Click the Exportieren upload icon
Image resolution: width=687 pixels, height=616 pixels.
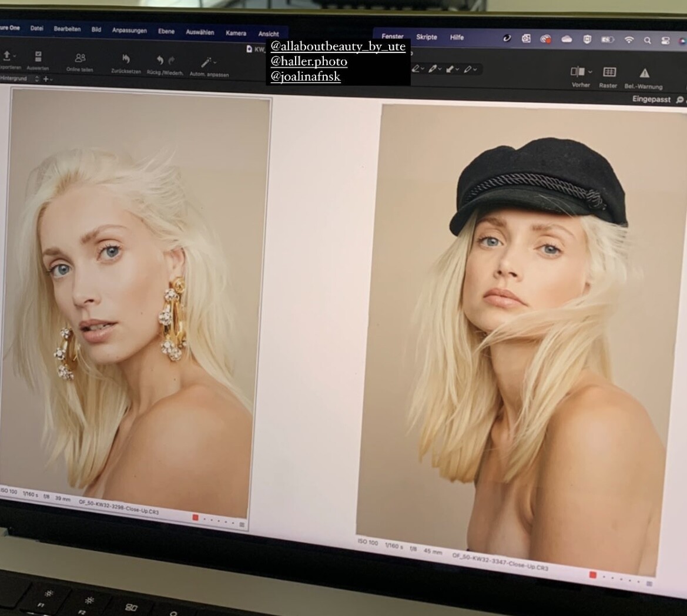coord(6,56)
